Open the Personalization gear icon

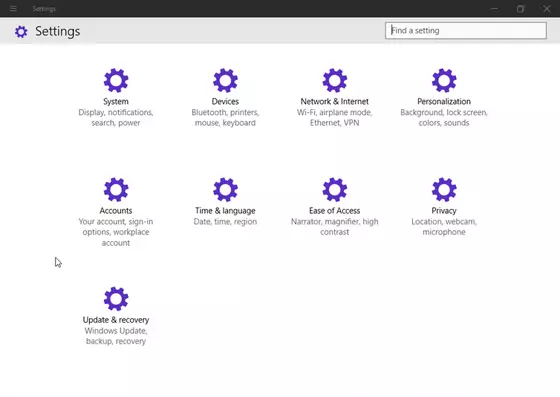click(444, 80)
